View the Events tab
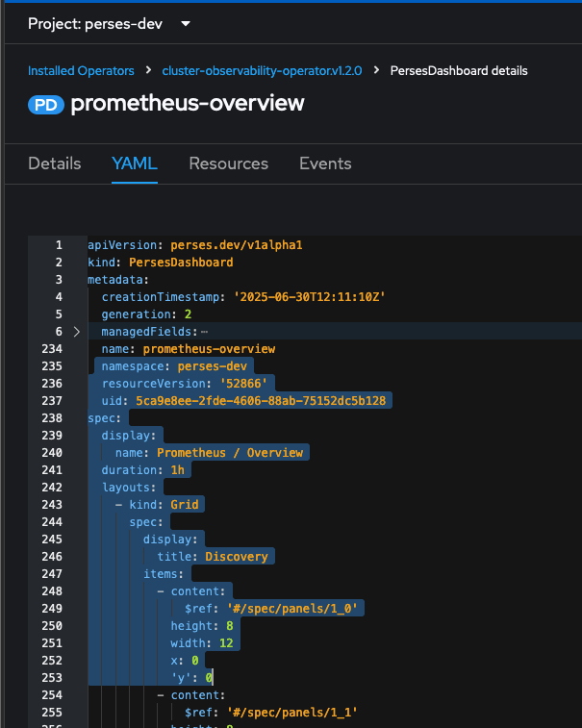 point(325,163)
